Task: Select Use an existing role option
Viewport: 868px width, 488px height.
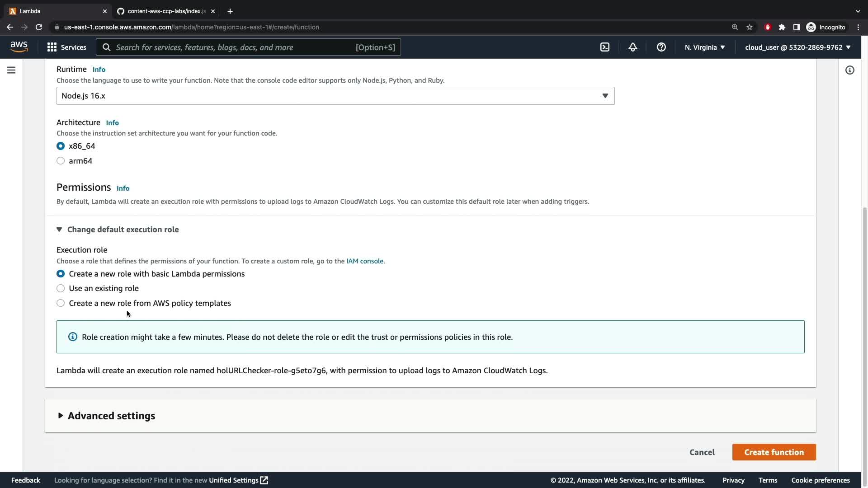Action: pos(61,288)
